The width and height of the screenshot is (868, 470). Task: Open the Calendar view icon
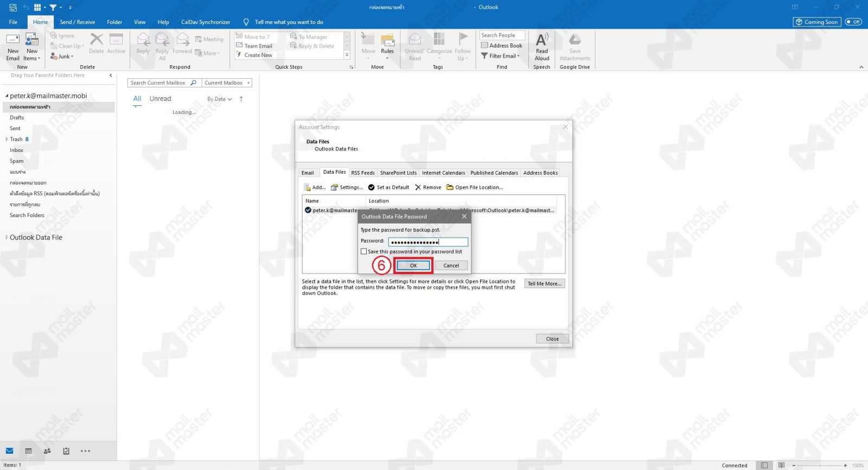28,451
